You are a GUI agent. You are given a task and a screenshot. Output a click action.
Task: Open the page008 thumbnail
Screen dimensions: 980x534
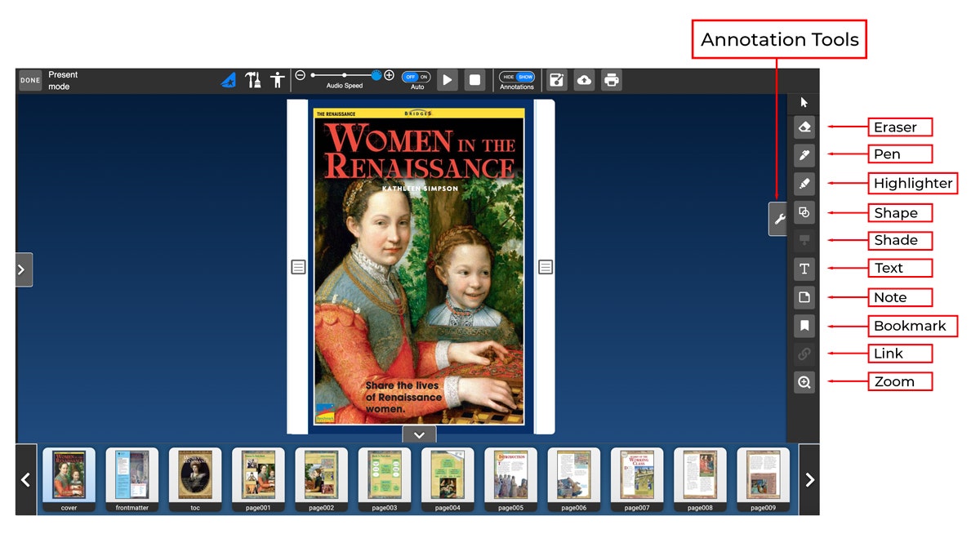[x=700, y=479]
